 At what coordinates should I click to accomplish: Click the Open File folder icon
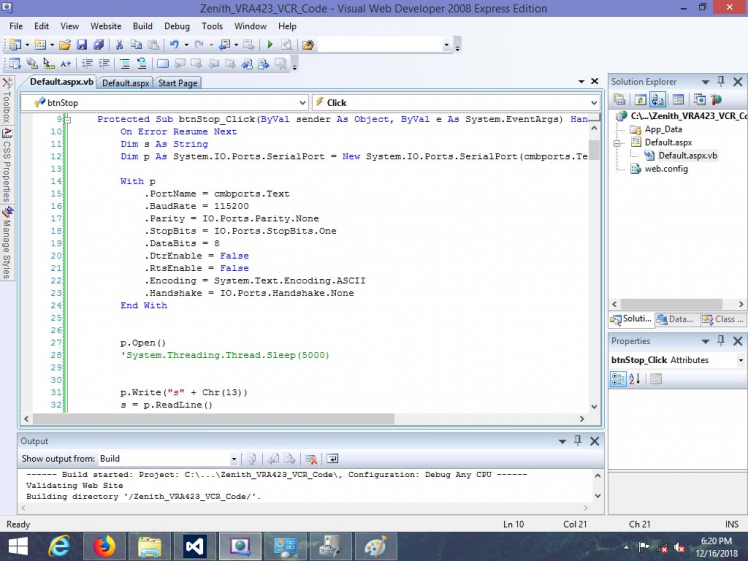pos(65,45)
